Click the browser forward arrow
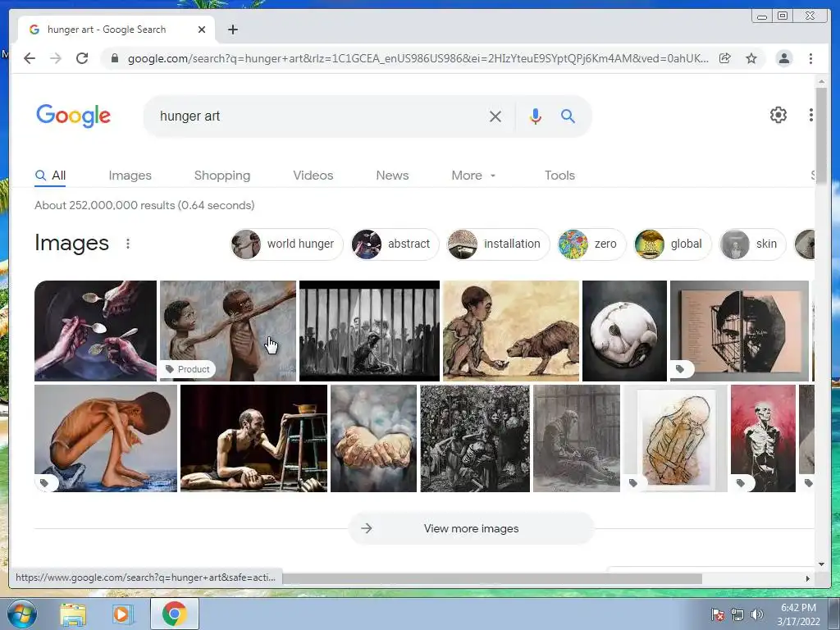 56,58
